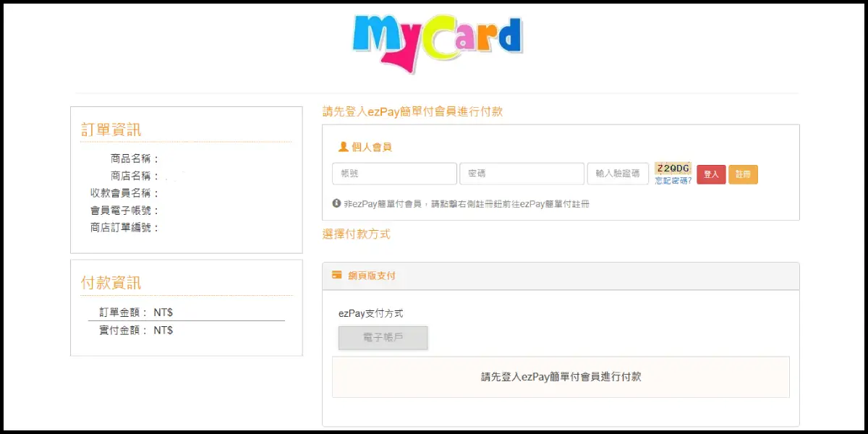Click the 個人會員 member label

click(x=372, y=147)
